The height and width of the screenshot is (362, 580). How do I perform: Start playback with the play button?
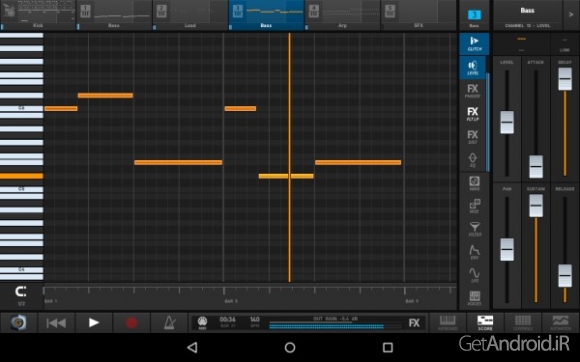click(x=94, y=323)
